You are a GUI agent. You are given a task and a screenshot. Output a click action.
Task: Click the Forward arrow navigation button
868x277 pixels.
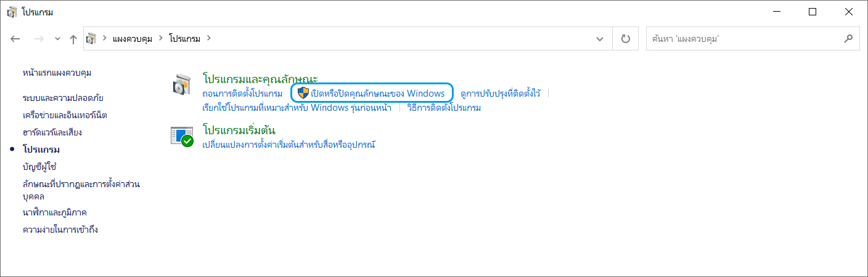(38, 39)
